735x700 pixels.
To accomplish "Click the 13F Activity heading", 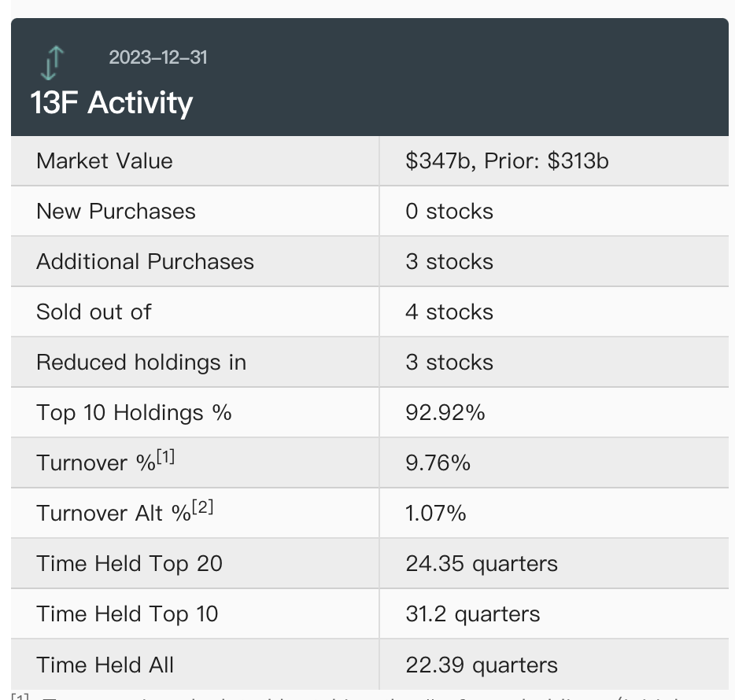I will tap(112, 103).
